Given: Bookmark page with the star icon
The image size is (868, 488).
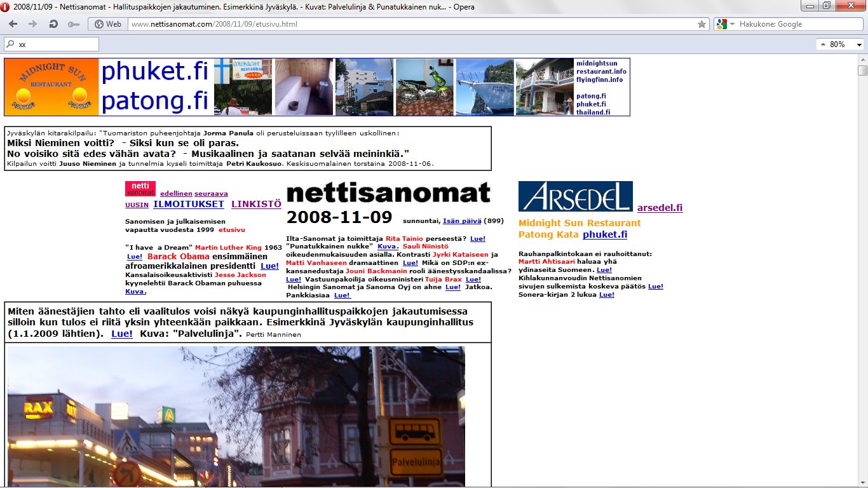Looking at the screenshot, I should (702, 24).
